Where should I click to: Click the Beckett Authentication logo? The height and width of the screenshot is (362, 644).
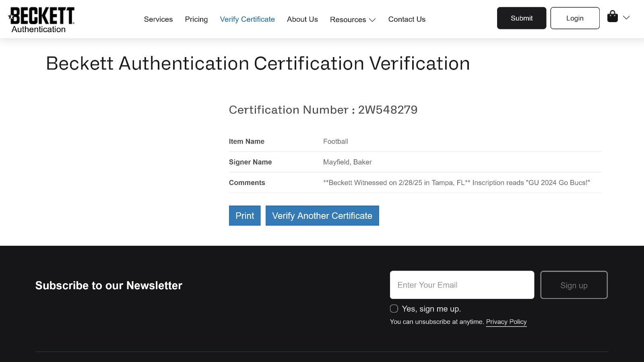(41, 20)
